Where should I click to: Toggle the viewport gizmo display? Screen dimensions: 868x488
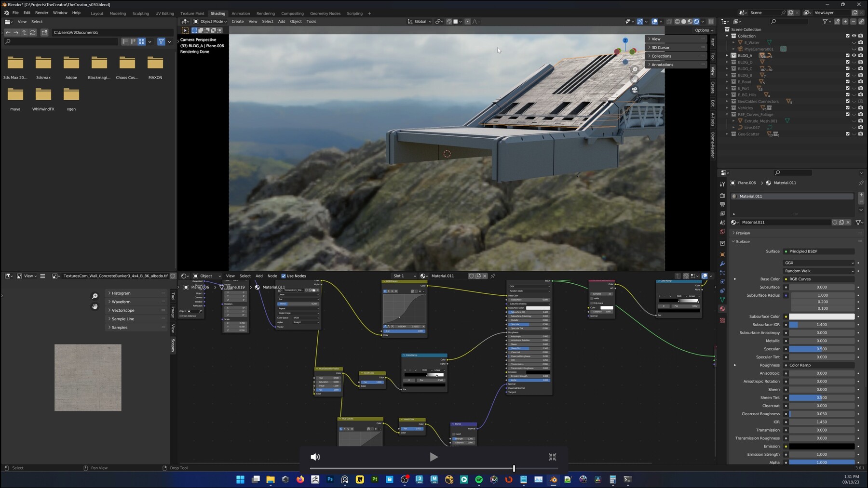coord(639,21)
